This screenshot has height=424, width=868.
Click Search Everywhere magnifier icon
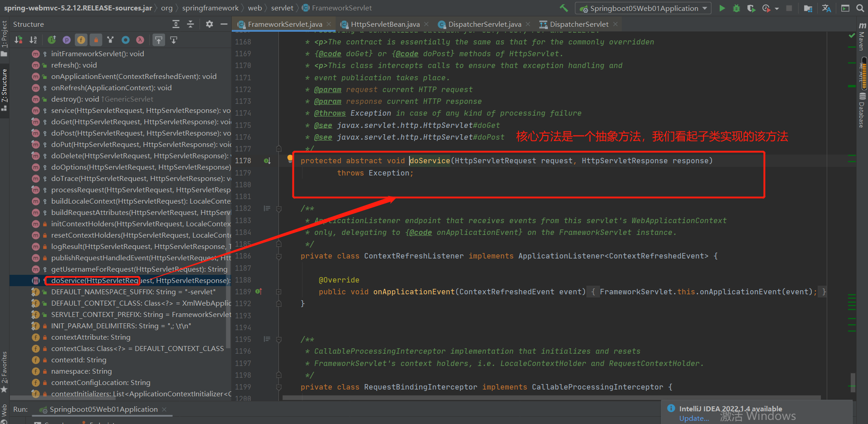pyautogui.click(x=860, y=8)
